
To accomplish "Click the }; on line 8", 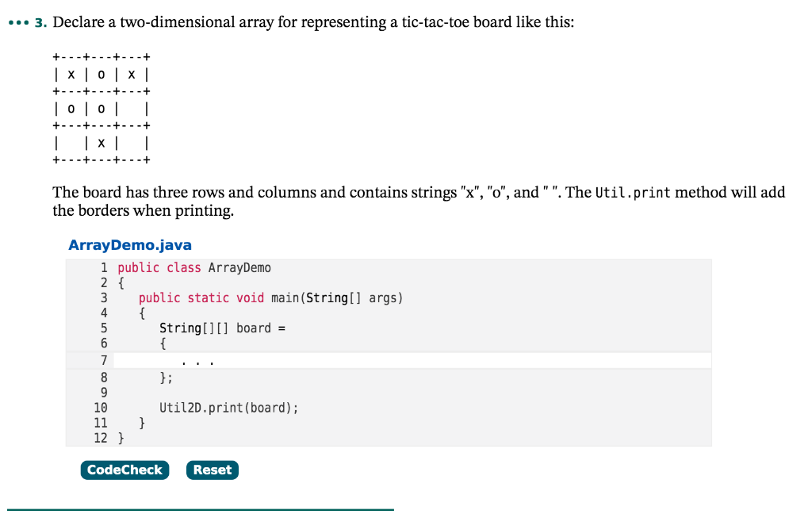I will (167, 377).
